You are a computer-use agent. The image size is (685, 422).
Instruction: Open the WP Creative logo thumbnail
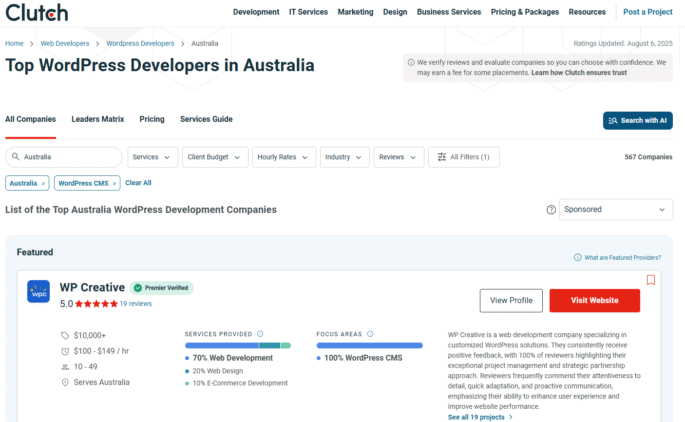pyautogui.click(x=38, y=291)
